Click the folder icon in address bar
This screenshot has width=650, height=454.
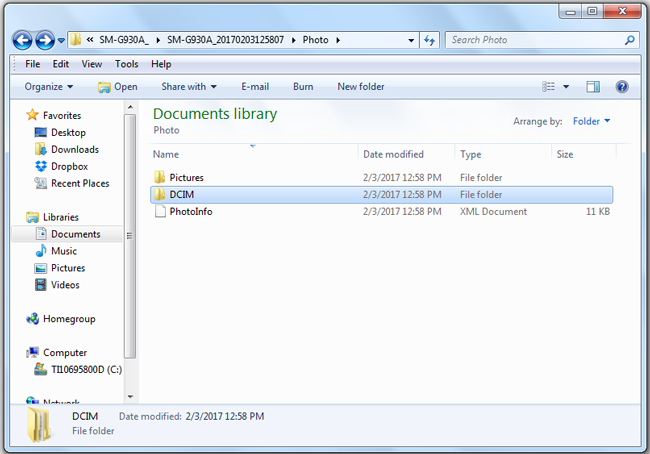[x=76, y=40]
